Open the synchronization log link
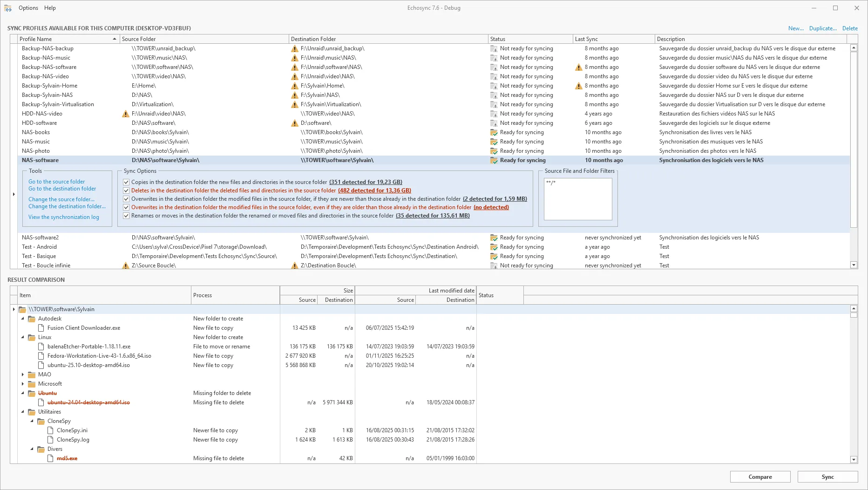The width and height of the screenshot is (868, 490). 64,217
